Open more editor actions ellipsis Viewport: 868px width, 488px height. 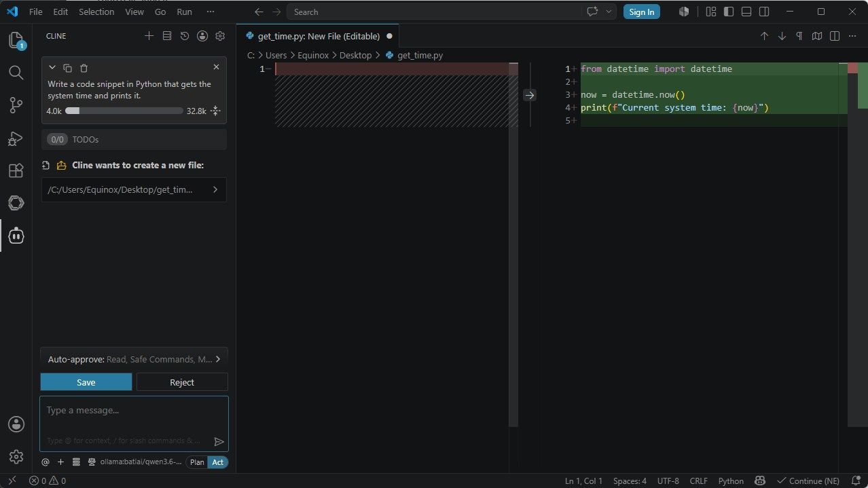tap(853, 36)
